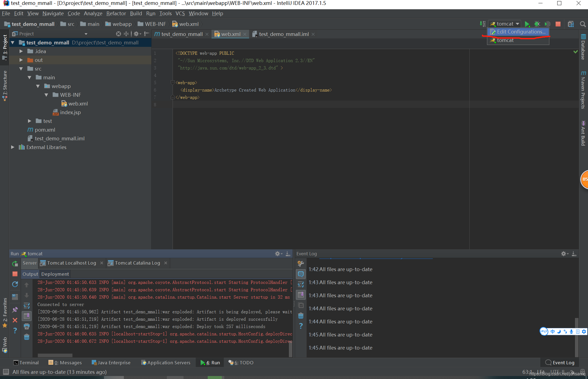Open Event Log from the status bar
The height and width of the screenshot is (379, 588).
560,363
